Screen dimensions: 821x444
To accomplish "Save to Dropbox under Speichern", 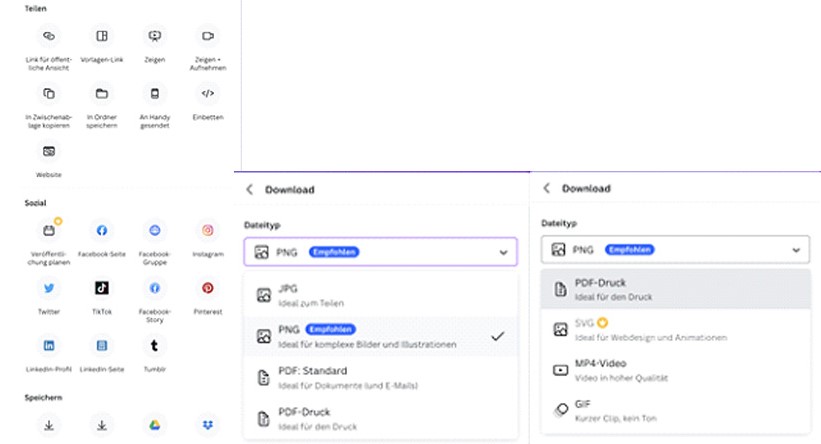I will pyautogui.click(x=208, y=425).
